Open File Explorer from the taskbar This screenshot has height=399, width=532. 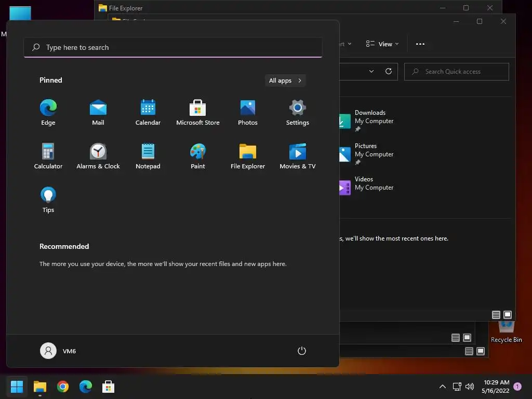click(39, 387)
